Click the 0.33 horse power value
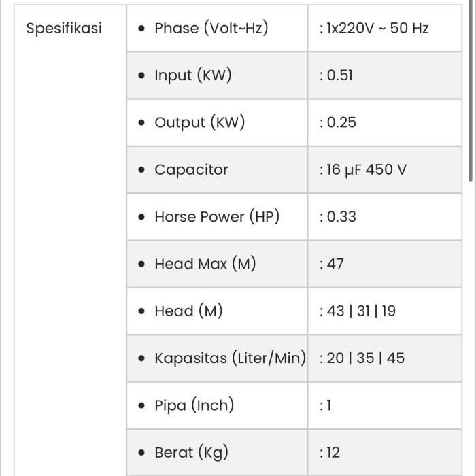476x476 pixels. (338, 217)
